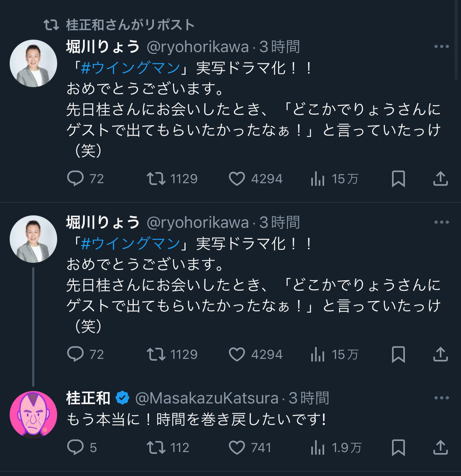The height and width of the screenshot is (476, 461).
Task: Open more options on the first post
Action: pos(441,47)
